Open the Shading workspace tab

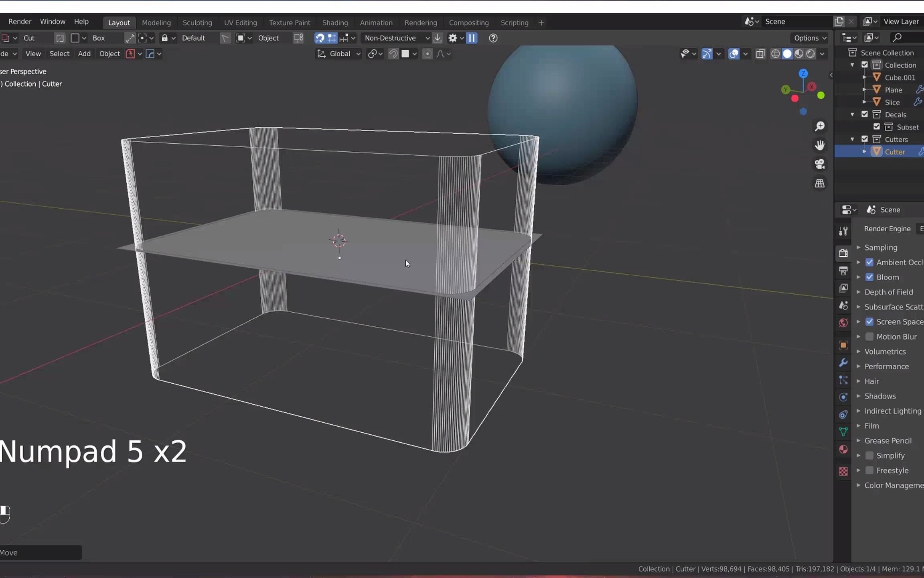(334, 22)
